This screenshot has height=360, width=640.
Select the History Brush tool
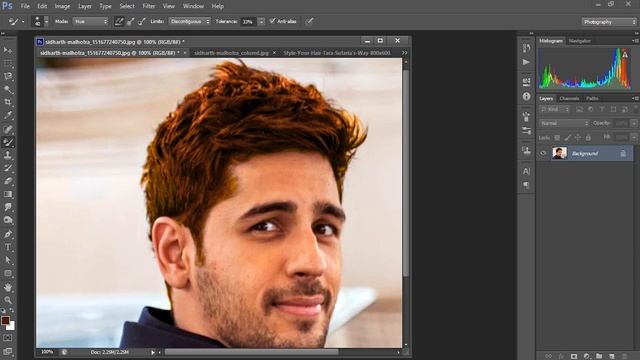pos(8,168)
